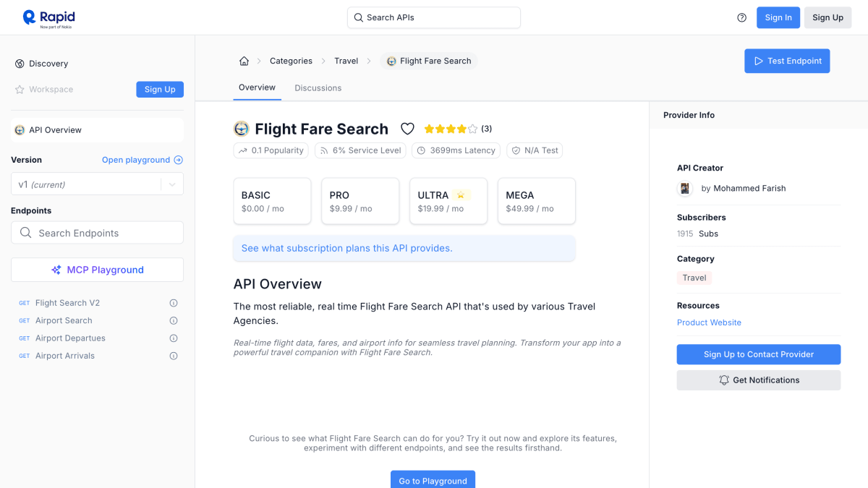Click the Discovery compass icon
The image size is (868, 488).
[x=20, y=64]
